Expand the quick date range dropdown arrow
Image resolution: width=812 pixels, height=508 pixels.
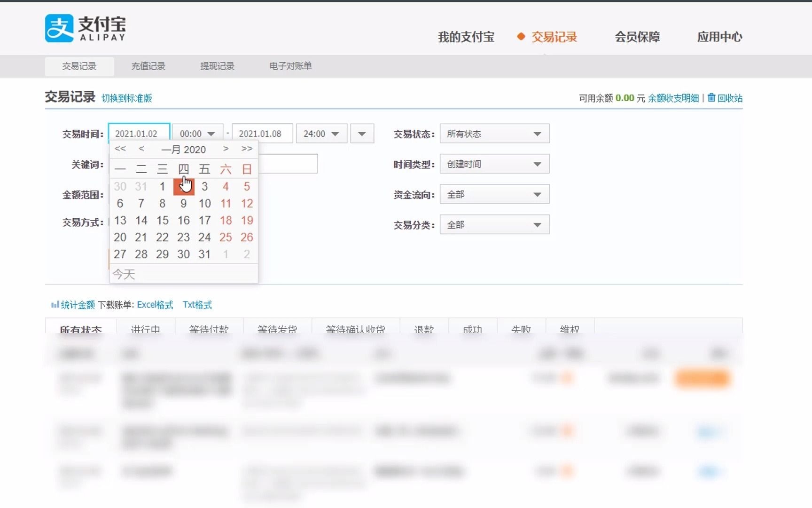pyautogui.click(x=362, y=134)
